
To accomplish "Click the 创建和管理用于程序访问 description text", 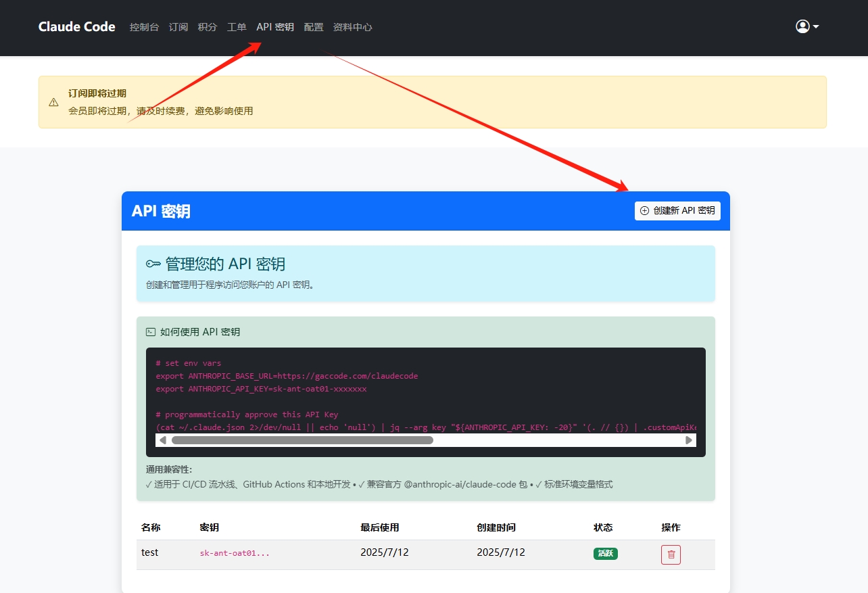I will point(230,285).
